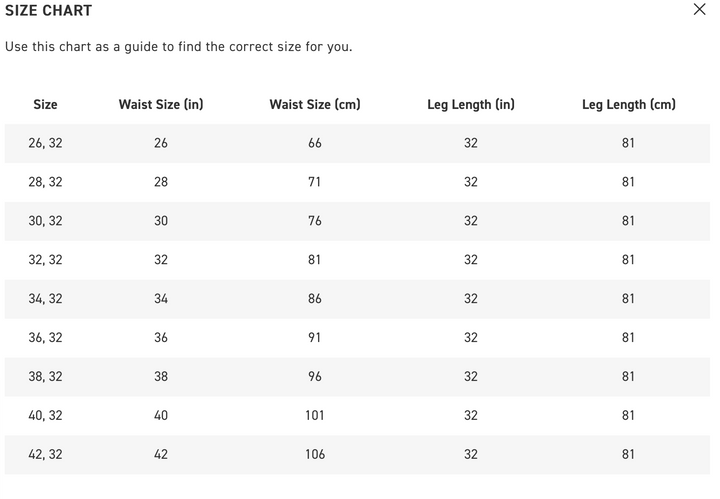Select the '34, 32' size cell
The width and height of the screenshot is (720, 499).
(x=45, y=299)
